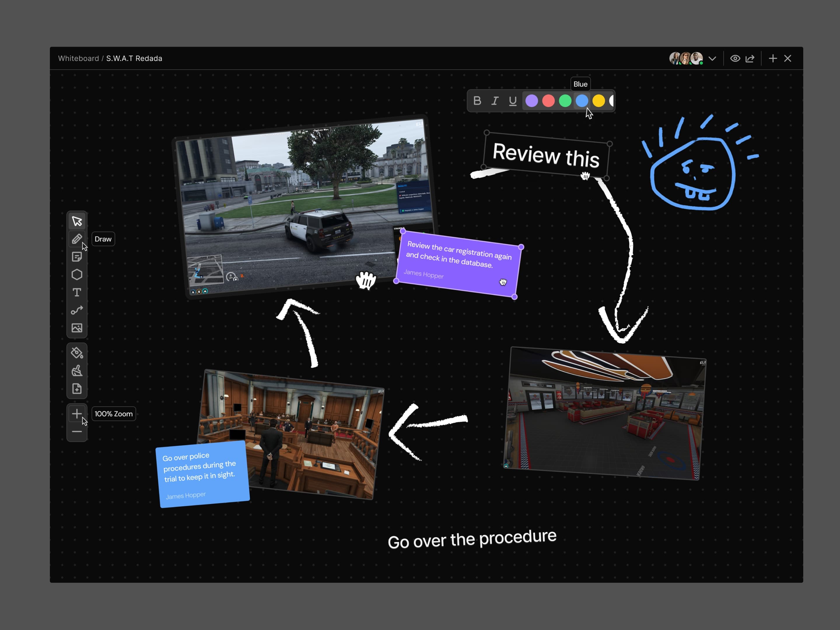Toggle italic formatting
840x630 pixels.
coord(495,101)
